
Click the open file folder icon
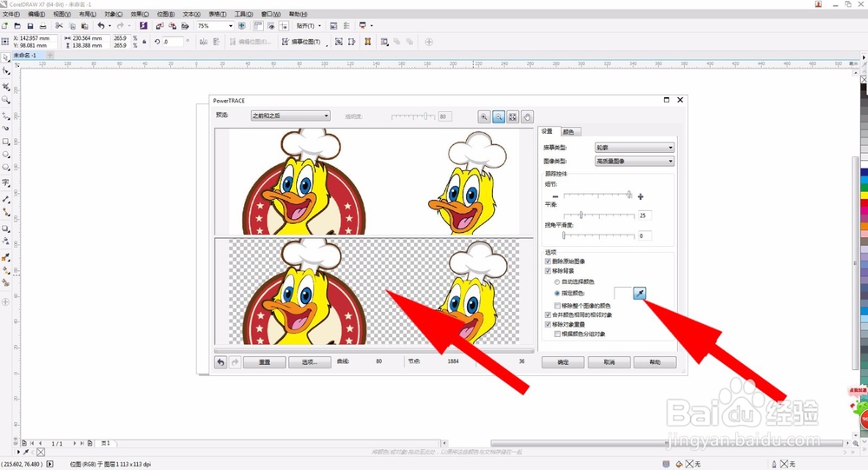click(x=17, y=25)
